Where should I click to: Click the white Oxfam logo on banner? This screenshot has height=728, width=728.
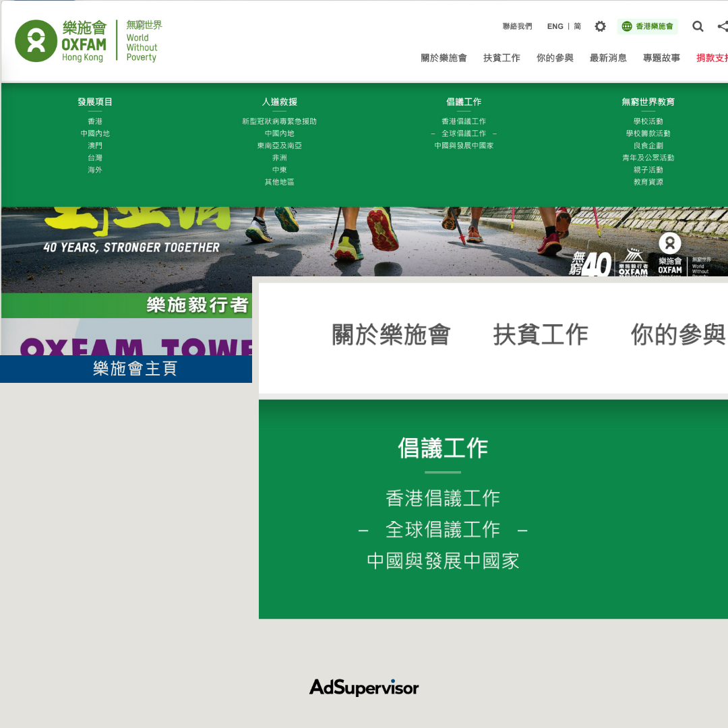click(669, 254)
